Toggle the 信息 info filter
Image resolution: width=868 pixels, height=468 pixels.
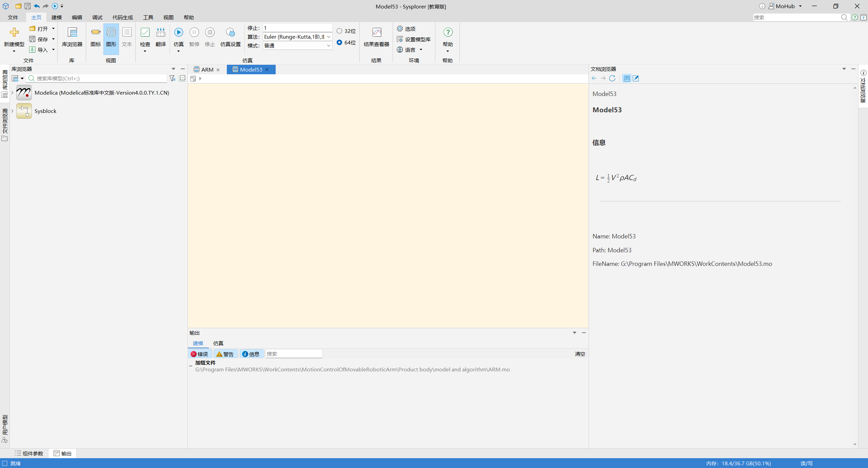pyautogui.click(x=252, y=354)
